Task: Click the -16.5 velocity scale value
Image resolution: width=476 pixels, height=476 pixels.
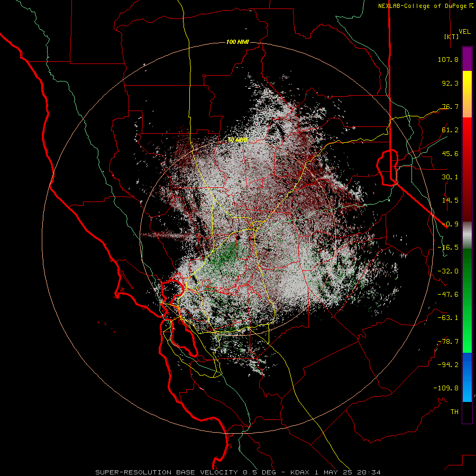Action: pos(448,248)
